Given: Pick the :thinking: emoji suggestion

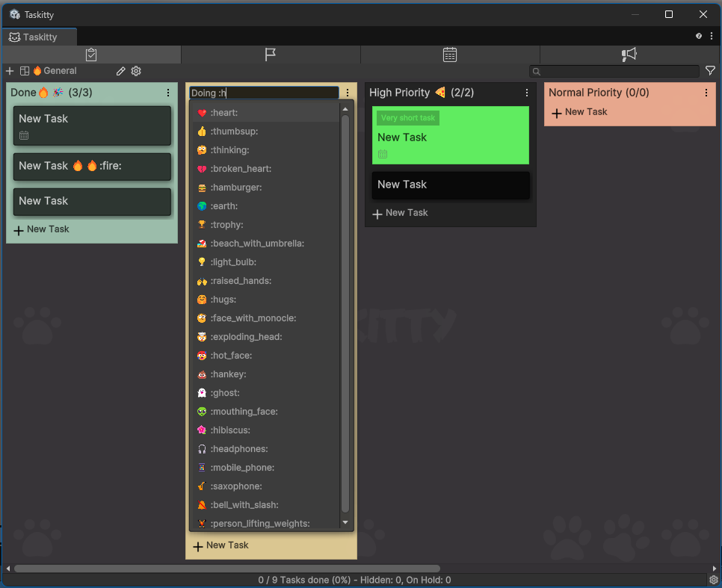Looking at the screenshot, I should tap(265, 149).
